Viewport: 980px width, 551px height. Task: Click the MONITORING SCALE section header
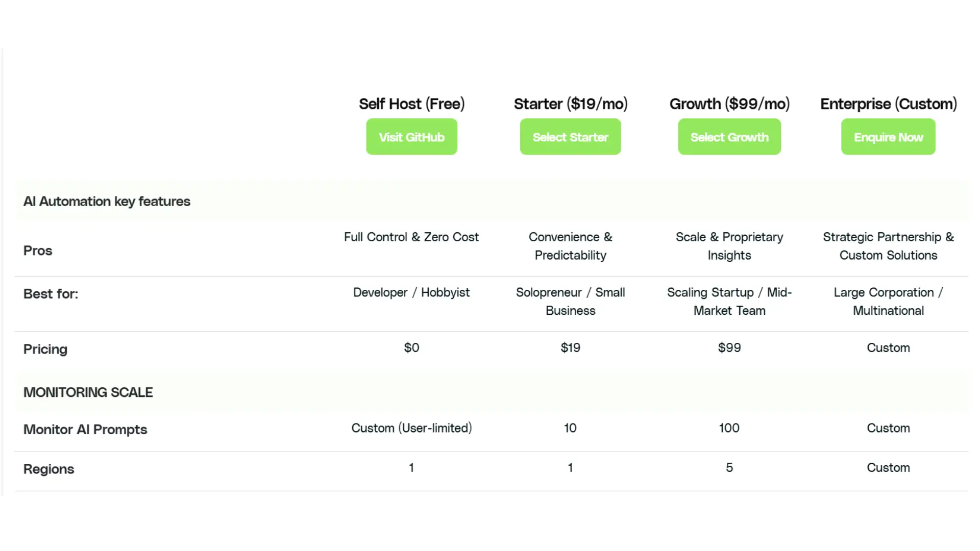coord(88,392)
